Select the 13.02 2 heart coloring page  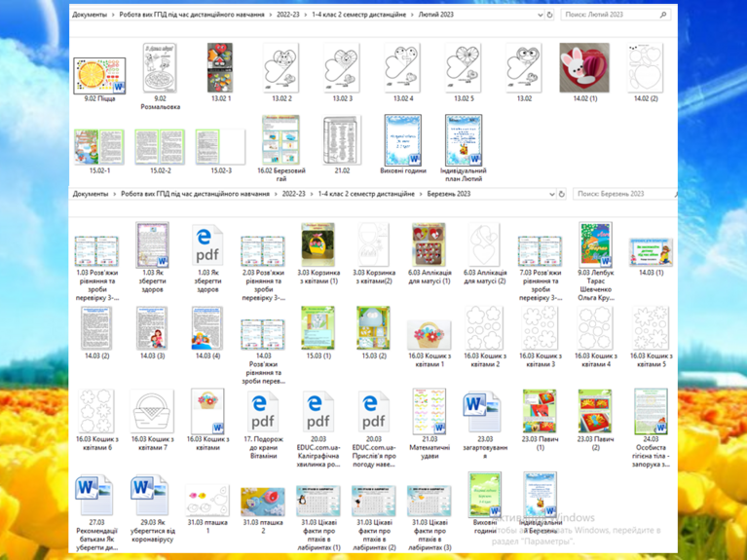[281, 67]
